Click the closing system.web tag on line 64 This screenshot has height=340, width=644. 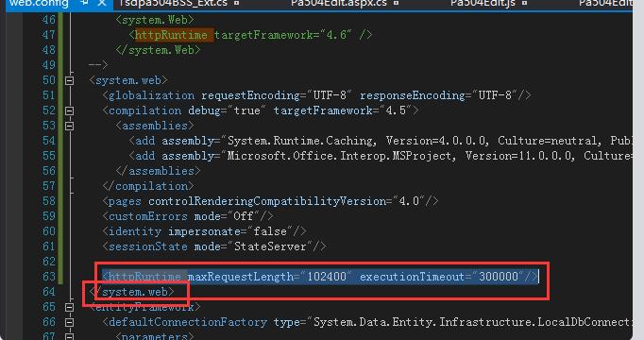click(x=132, y=292)
